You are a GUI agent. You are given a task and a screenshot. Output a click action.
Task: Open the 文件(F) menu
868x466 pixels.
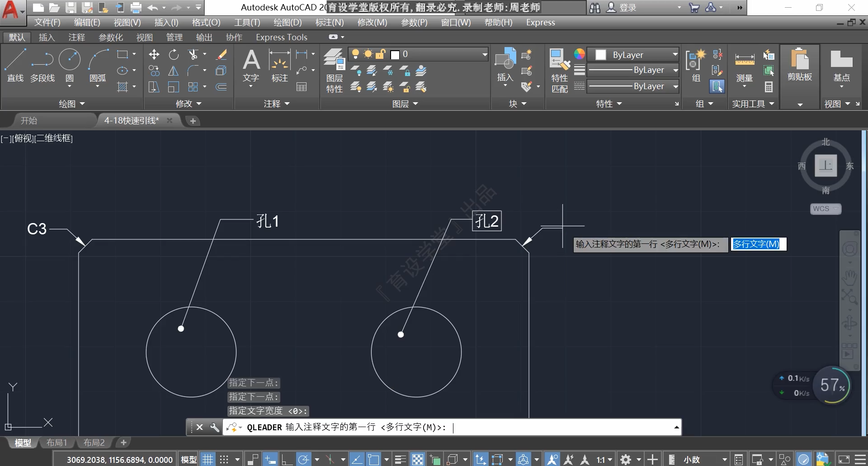point(47,23)
